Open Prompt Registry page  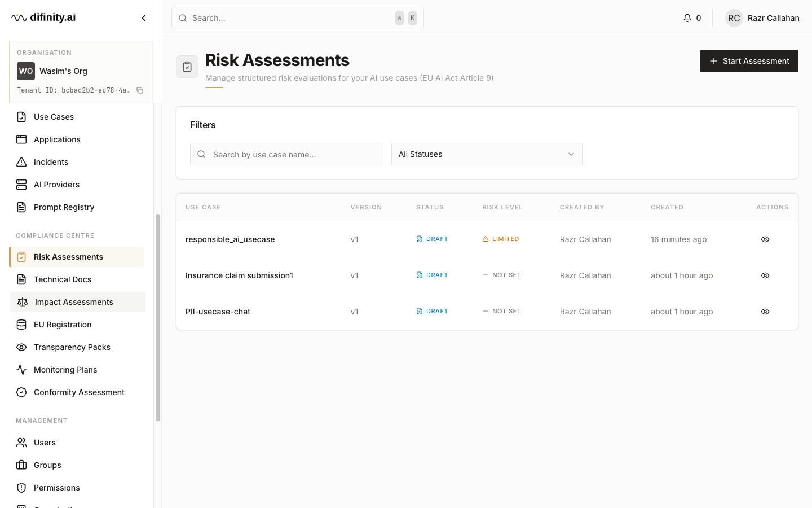(x=77, y=207)
